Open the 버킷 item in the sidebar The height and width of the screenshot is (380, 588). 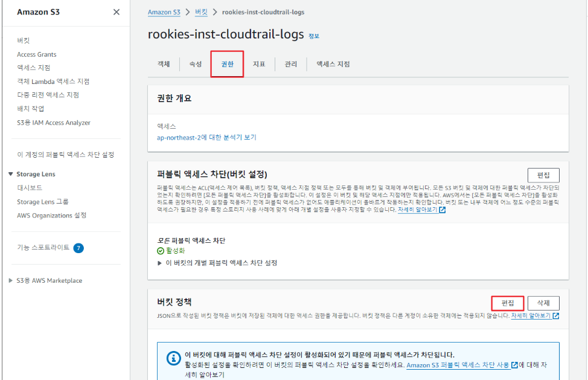24,40
